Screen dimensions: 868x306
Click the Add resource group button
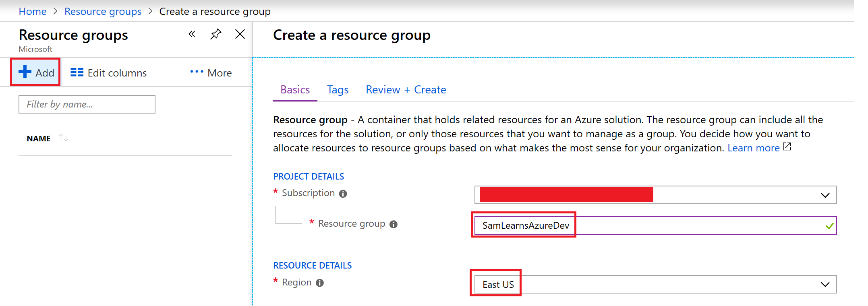(36, 72)
